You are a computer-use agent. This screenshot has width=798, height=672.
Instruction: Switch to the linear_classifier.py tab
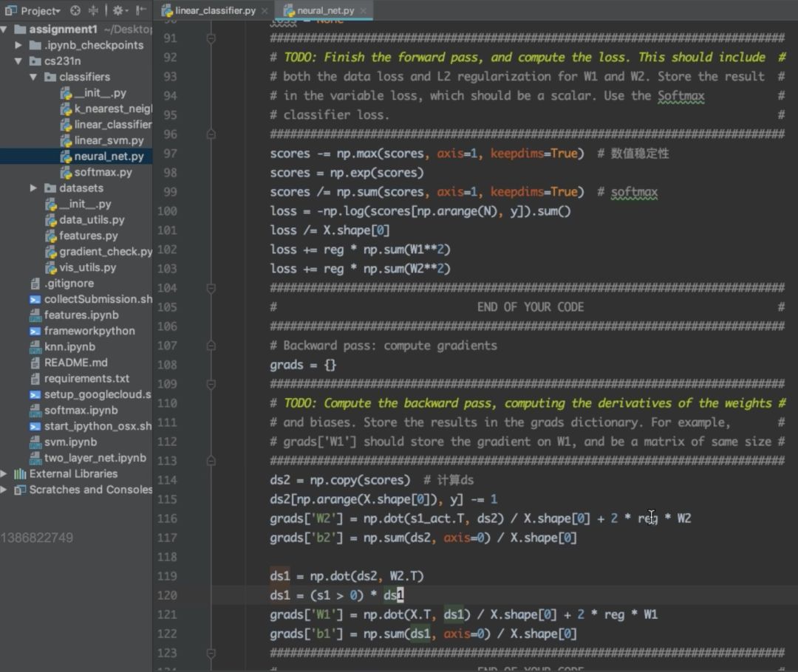click(x=214, y=11)
